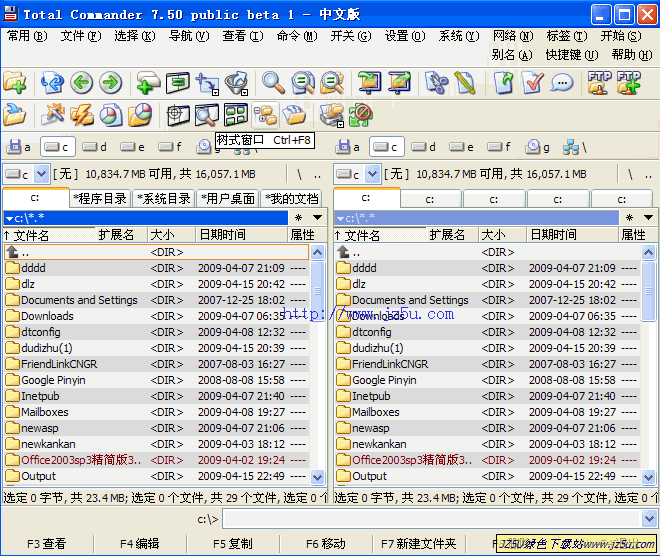This screenshot has width=660, height=556.
Task: Select Google Pinyin folder in right panel
Action: [x=487, y=380]
